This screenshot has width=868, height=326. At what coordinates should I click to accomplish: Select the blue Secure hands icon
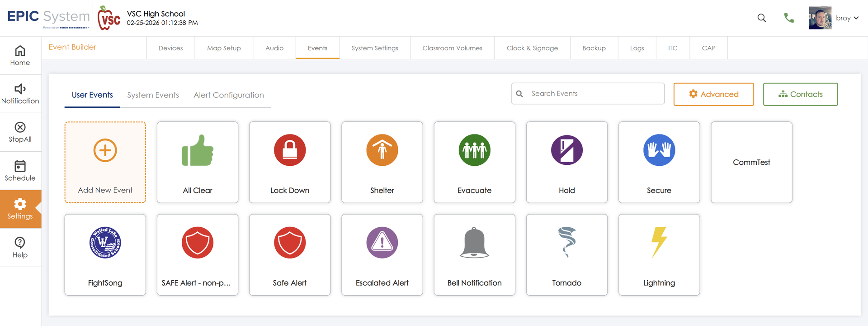point(659,150)
